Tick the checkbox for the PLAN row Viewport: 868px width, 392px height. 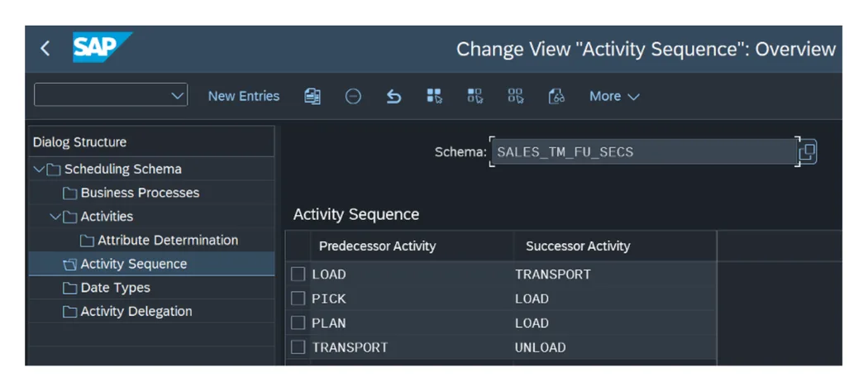pos(298,323)
